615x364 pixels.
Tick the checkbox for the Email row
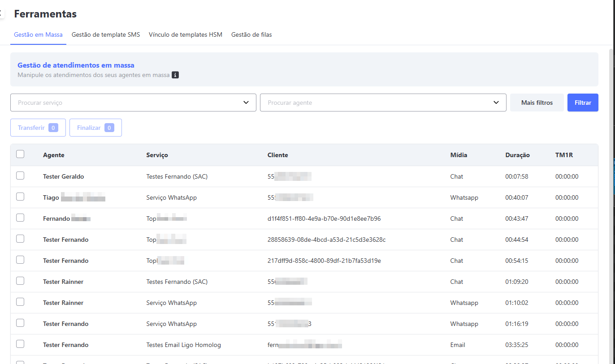20,344
